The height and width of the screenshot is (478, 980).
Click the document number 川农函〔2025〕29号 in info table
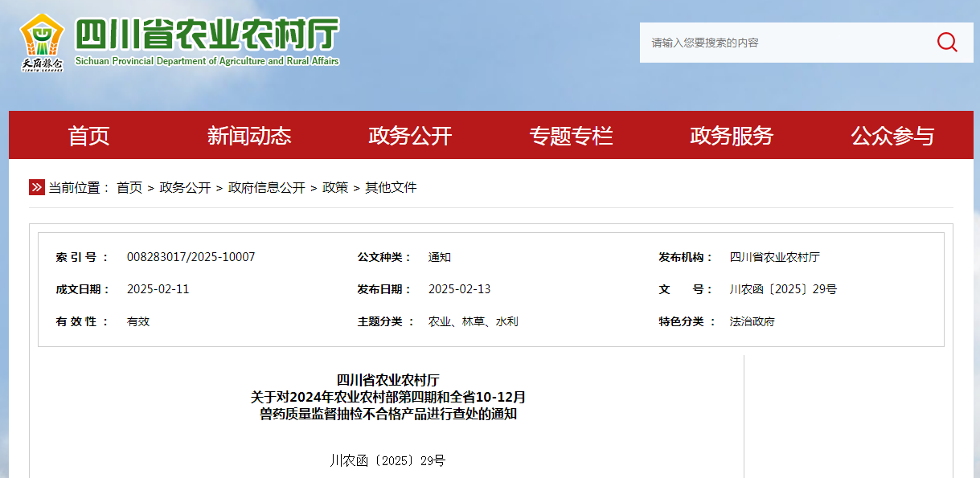point(783,289)
